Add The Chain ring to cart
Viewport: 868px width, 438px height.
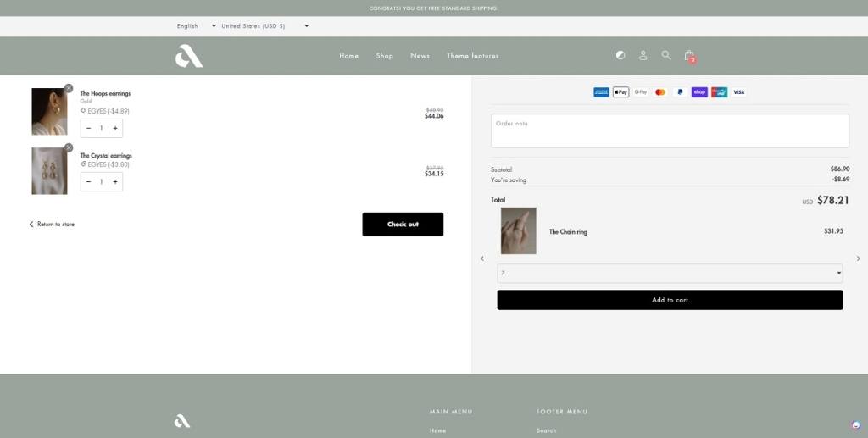point(670,300)
